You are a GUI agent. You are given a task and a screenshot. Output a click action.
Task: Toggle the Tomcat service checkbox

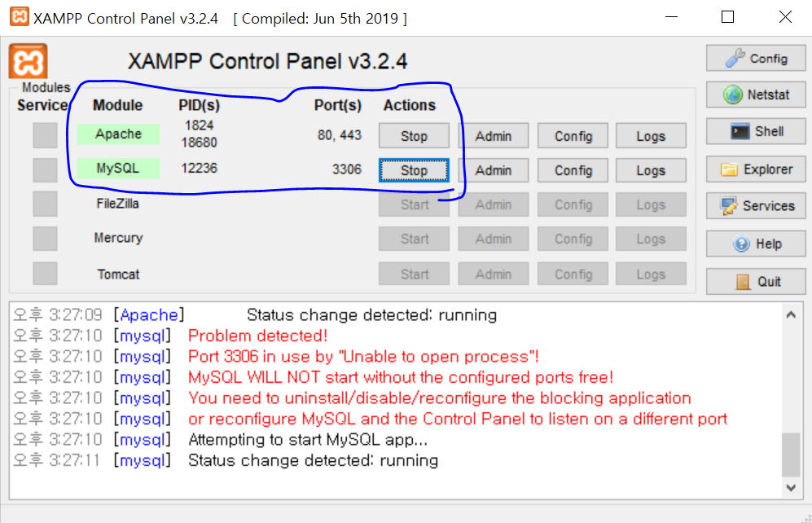click(45, 274)
